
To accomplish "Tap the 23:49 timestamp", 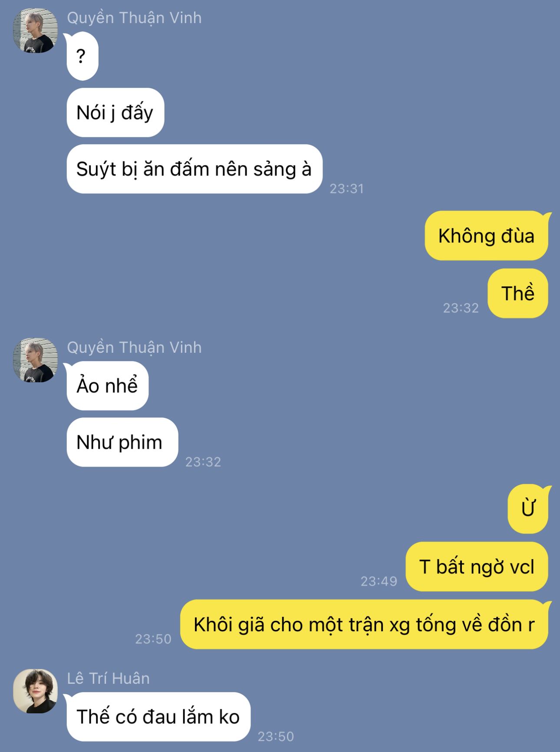I will point(379,581).
